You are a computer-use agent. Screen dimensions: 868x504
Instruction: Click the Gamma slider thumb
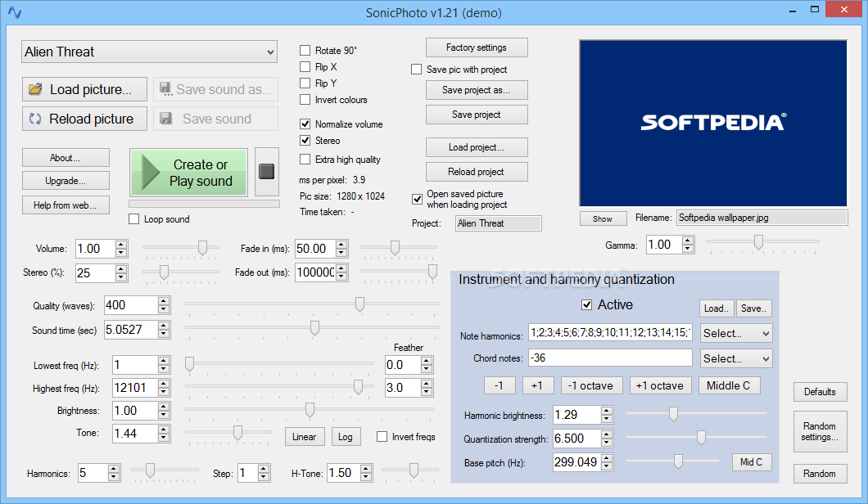coord(758,241)
